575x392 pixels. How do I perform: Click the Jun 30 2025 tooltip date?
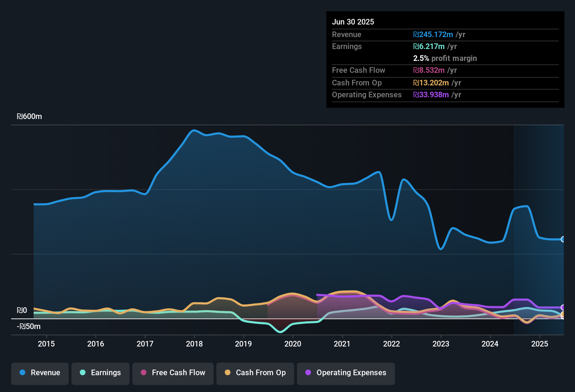353,22
